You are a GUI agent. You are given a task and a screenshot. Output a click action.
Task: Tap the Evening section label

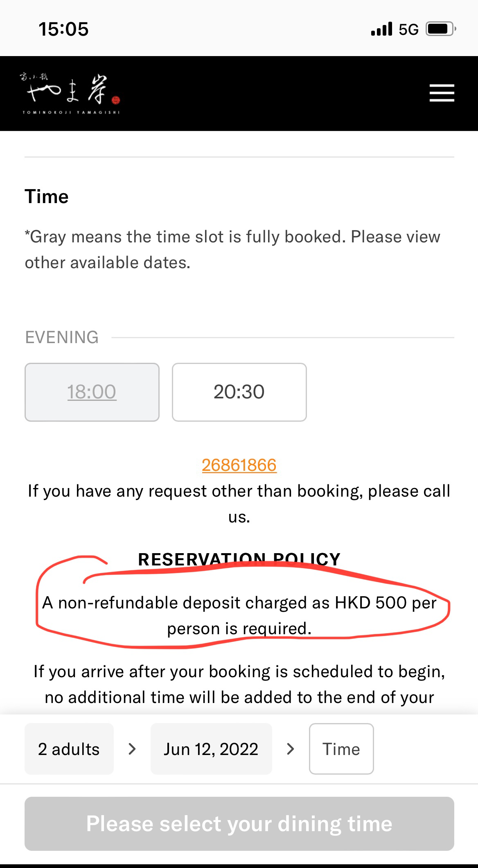click(62, 337)
